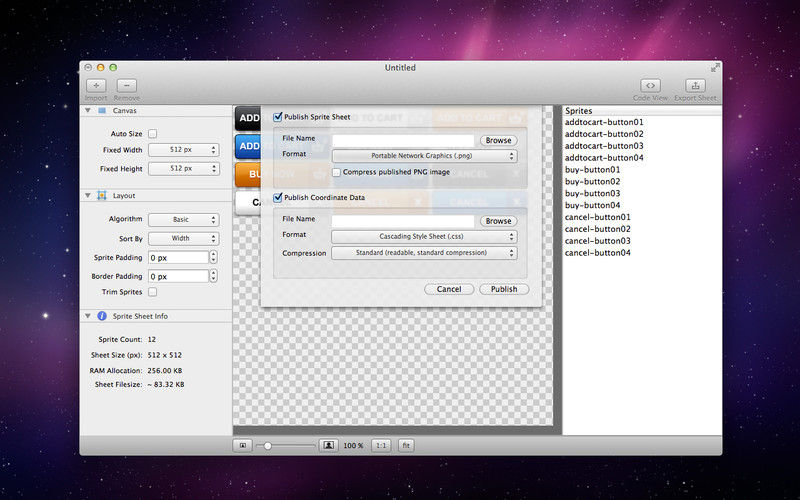Collapse the Layout section triangle
This screenshot has width=800, height=500.
point(88,195)
